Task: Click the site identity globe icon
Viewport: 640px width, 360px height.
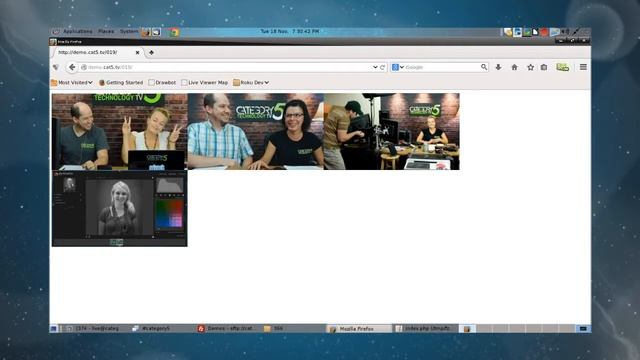Action: tap(84, 67)
